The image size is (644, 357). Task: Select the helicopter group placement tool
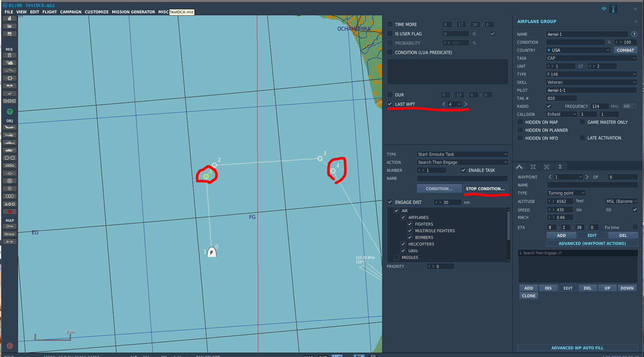point(10,135)
